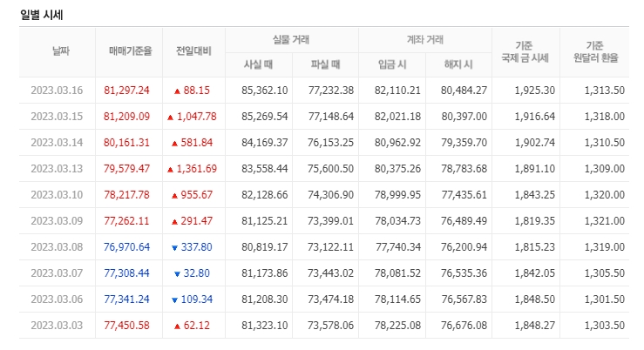The image size is (644, 350).
Task: Click the blue 77,308.44 base rate value
Action: click(x=126, y=273)
